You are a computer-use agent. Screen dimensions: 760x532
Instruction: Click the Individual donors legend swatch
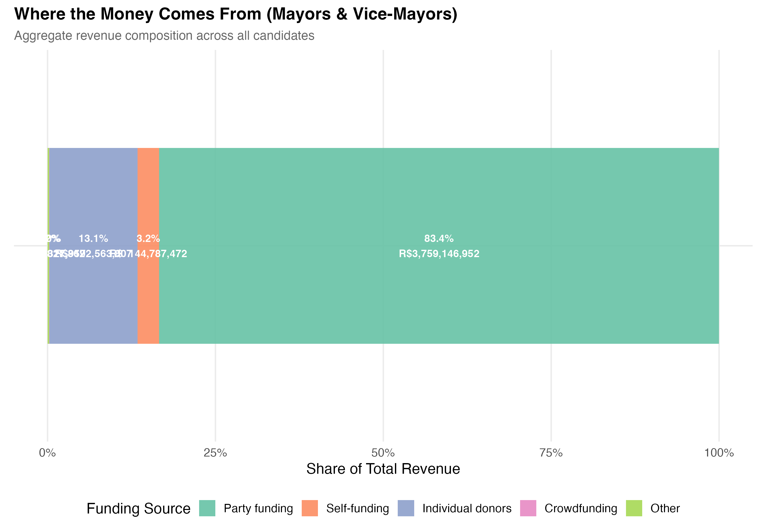(406, 508)
